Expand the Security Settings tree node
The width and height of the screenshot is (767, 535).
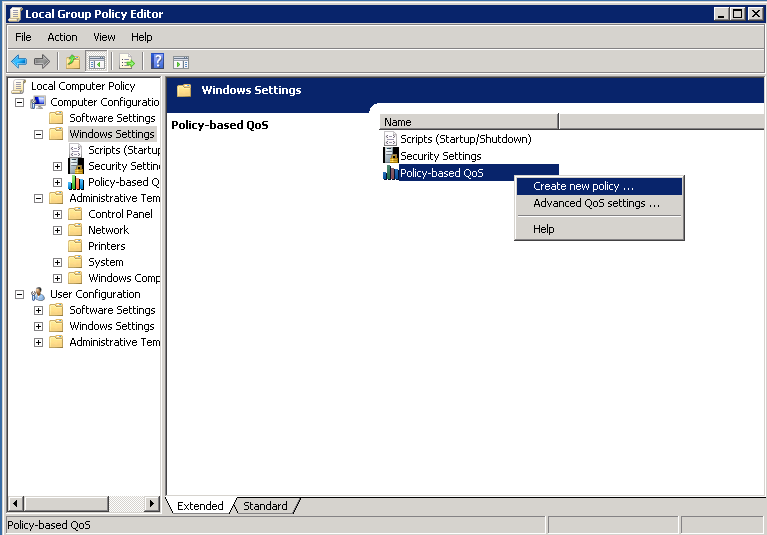click(x=58, y=167)
